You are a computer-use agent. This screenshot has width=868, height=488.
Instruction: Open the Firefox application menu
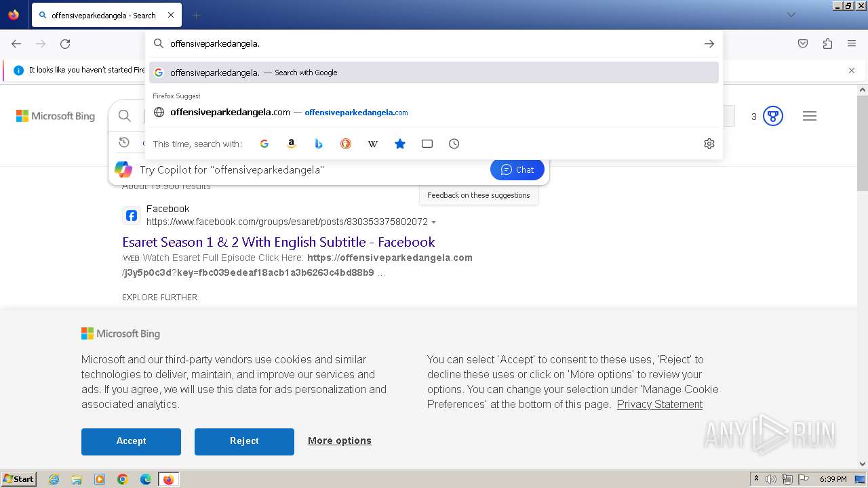(x=852, y=43)
